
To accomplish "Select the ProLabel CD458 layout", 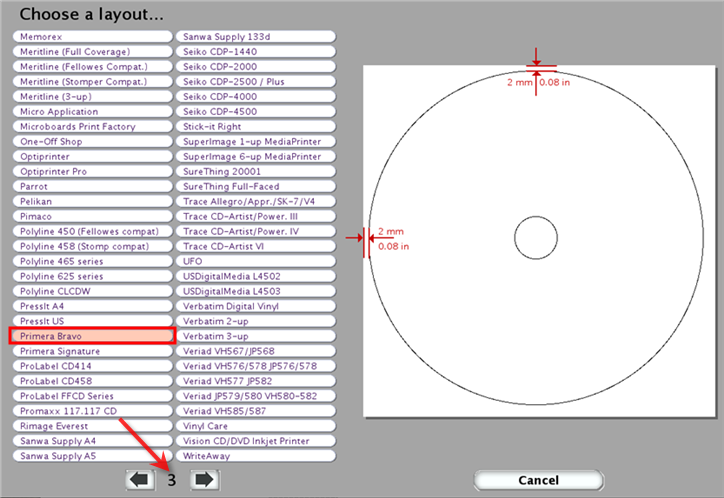I will point(93,381).
